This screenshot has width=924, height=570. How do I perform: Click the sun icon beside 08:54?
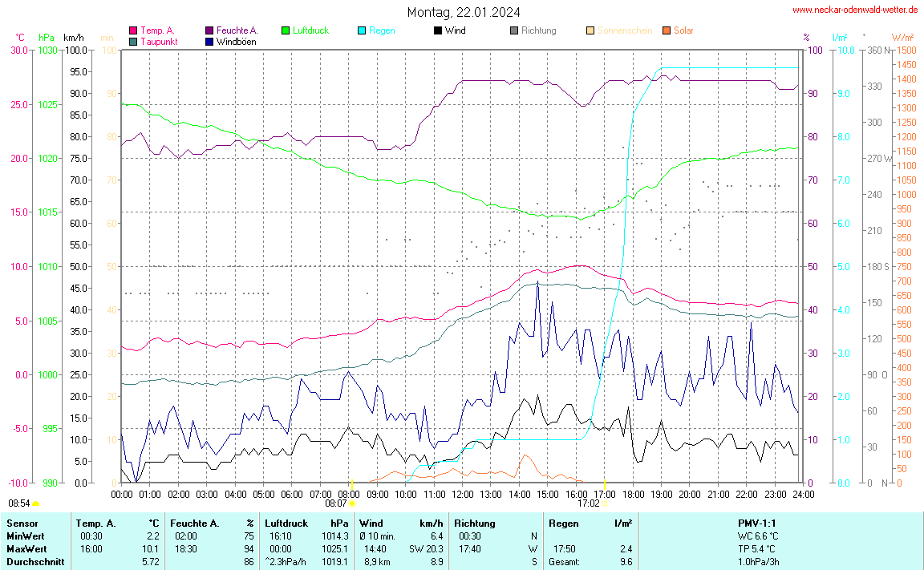coord(36,503)
